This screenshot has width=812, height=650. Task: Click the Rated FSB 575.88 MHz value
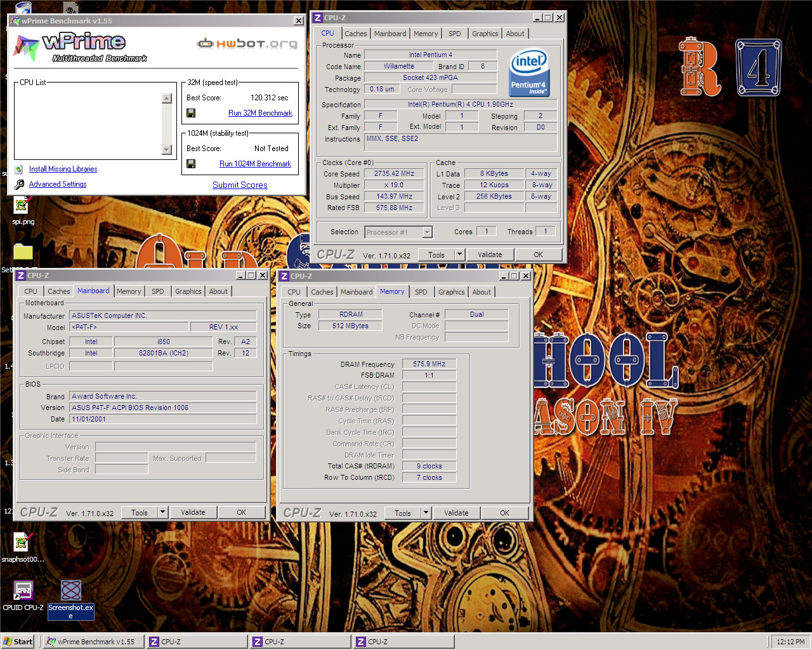point(394,208)
